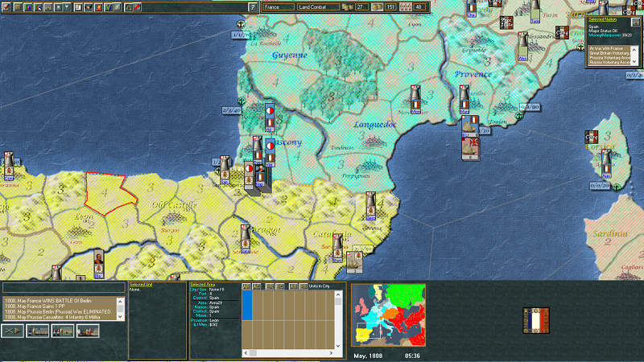
Task: Switch to the EC units tab
Action: click(x=279, y=286)
